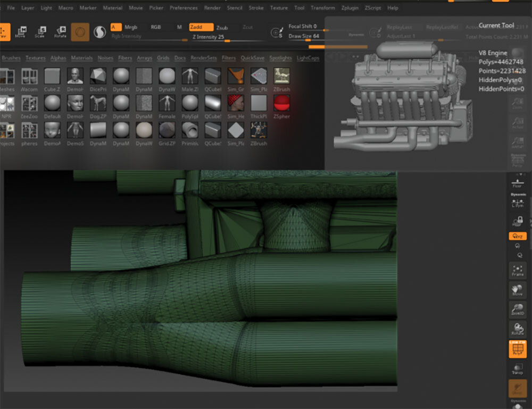This screenshot has width=532, height=409.
Task: Enable Mrgb painting mode
Action: (x=131, y=27)
